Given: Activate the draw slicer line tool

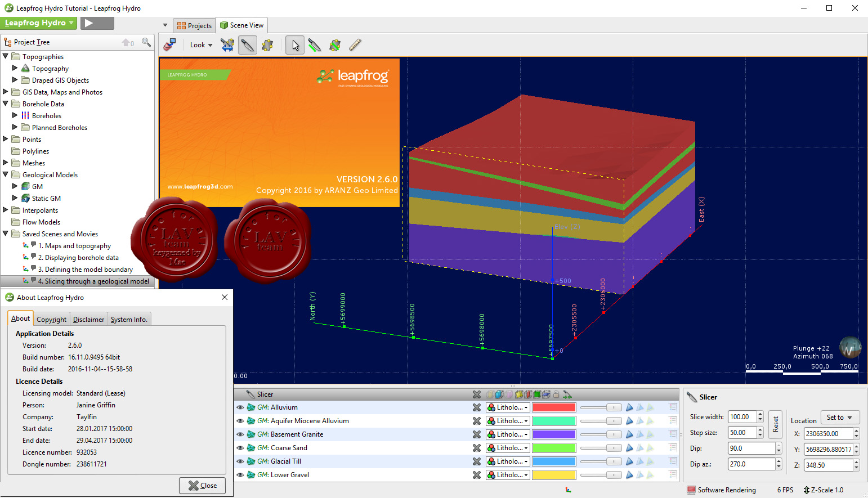Looking at the screenshot, I should click(315, 45).
